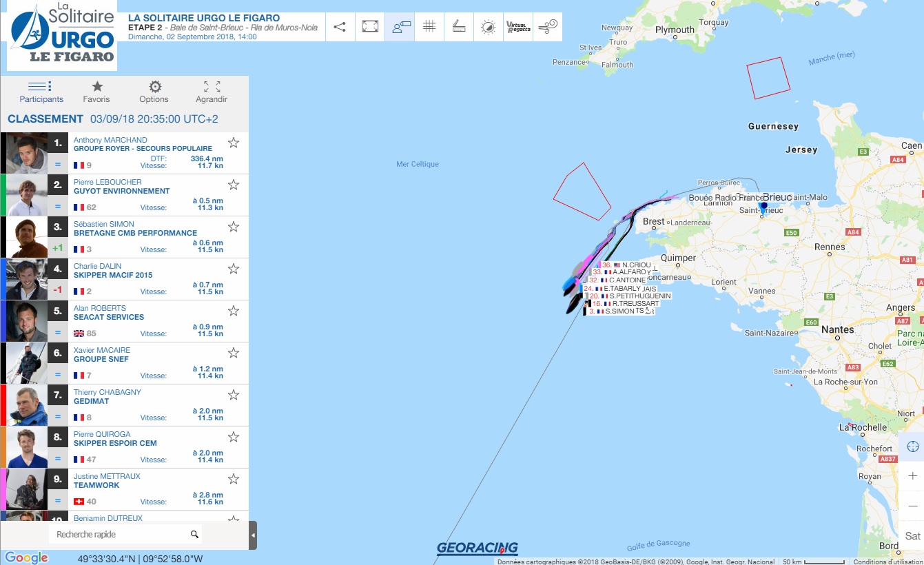Toggle fullscreen map view icon
The height and width of the screenshot is (565, 924).
tap(370, 27)
